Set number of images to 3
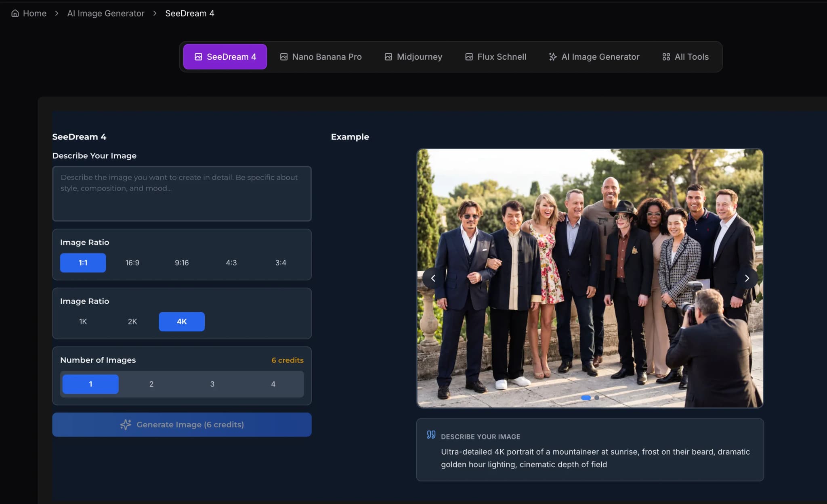The width and height of the screenshot is (827, 504). (212, 384)
